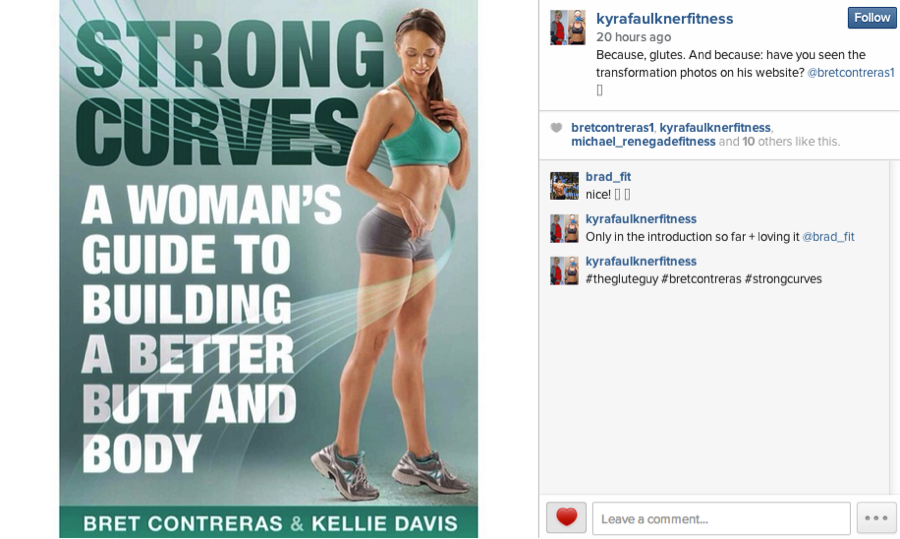
Task: Open the Strong Curves book cover photo
Action: [269, 269]
